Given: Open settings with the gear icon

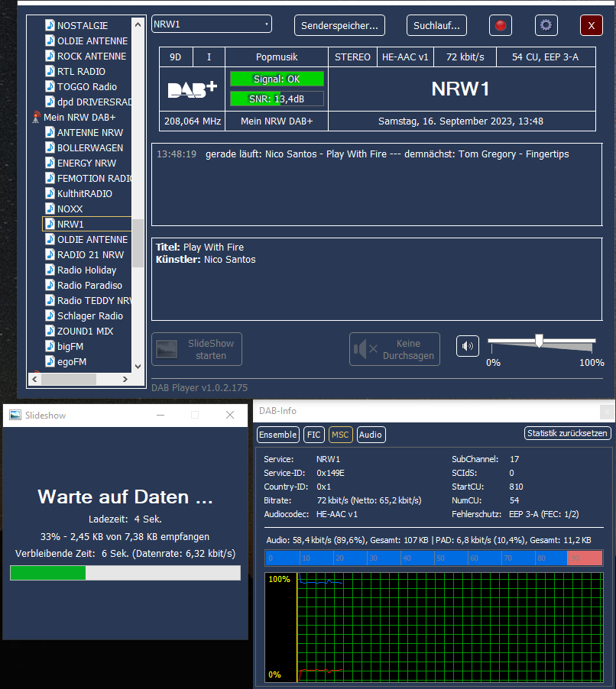Looking at the screenshot, I should (546, 25).
